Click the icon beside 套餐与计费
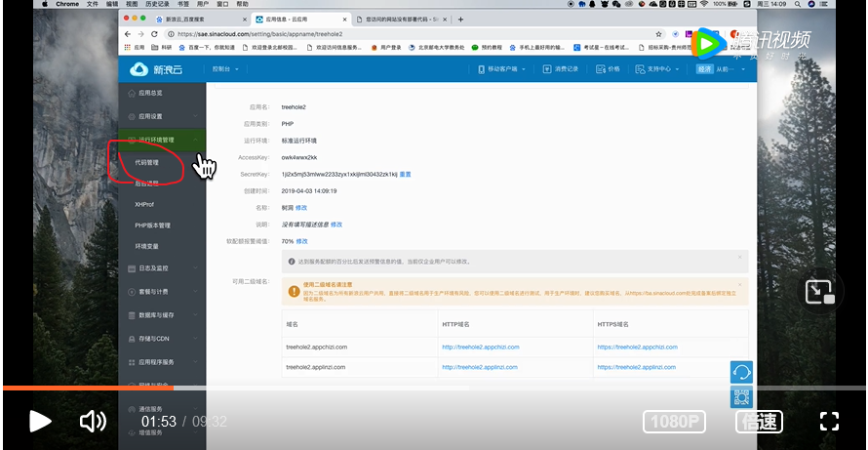 [132, 292]
